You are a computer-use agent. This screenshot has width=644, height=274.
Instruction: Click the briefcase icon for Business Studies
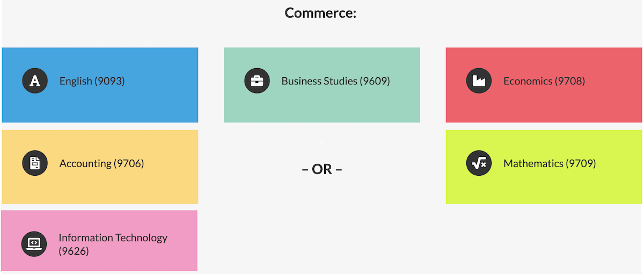pyautogui.click(x=257, y=81)
